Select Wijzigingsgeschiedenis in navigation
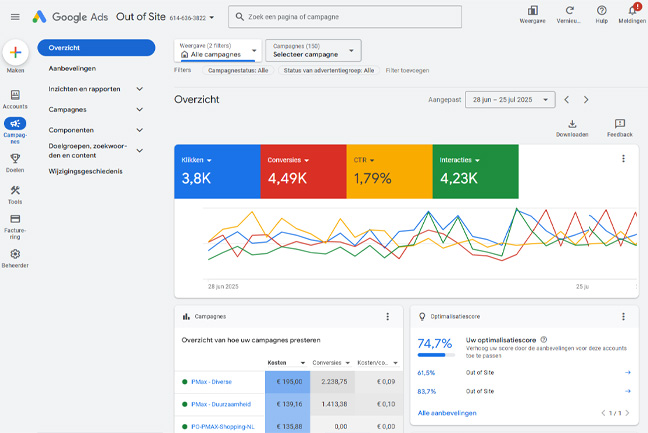Image resolution: width=648 pixels, height=433 pixels. point(86,171)
